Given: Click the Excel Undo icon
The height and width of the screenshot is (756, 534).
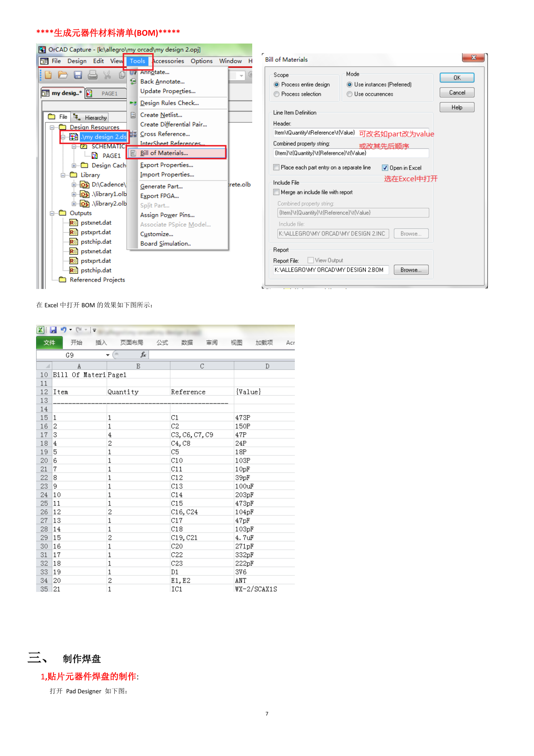Looking at the screenshot, I should coord(63,330).
